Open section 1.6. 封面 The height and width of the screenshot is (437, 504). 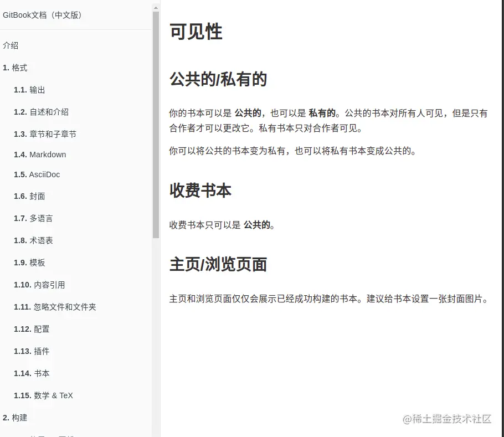click(29, 196)
